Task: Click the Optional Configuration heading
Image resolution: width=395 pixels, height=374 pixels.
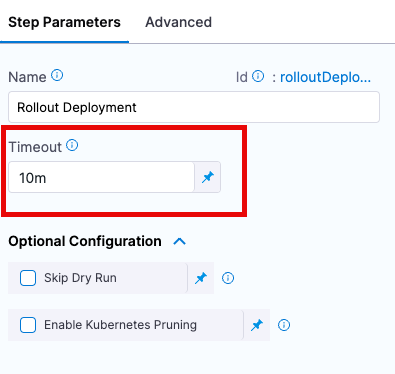Action: [85, 241]
